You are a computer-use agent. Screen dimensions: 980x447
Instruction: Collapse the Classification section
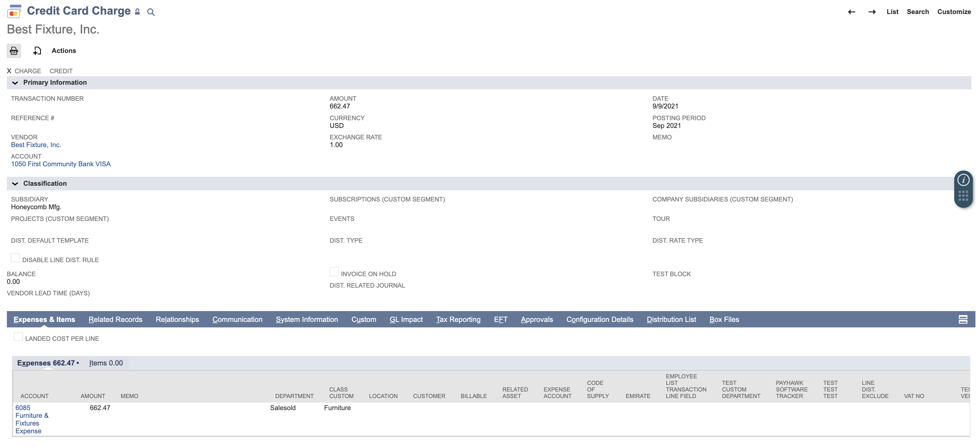tap(15, 184)
